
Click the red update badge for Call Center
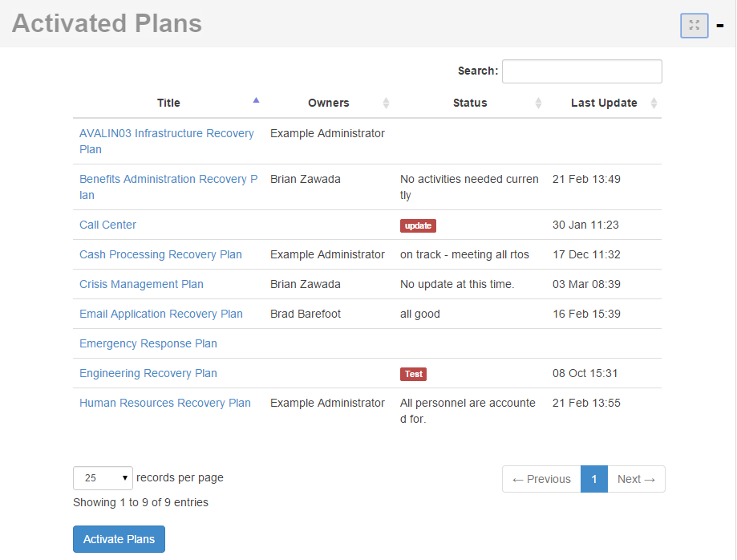(418, 225)
